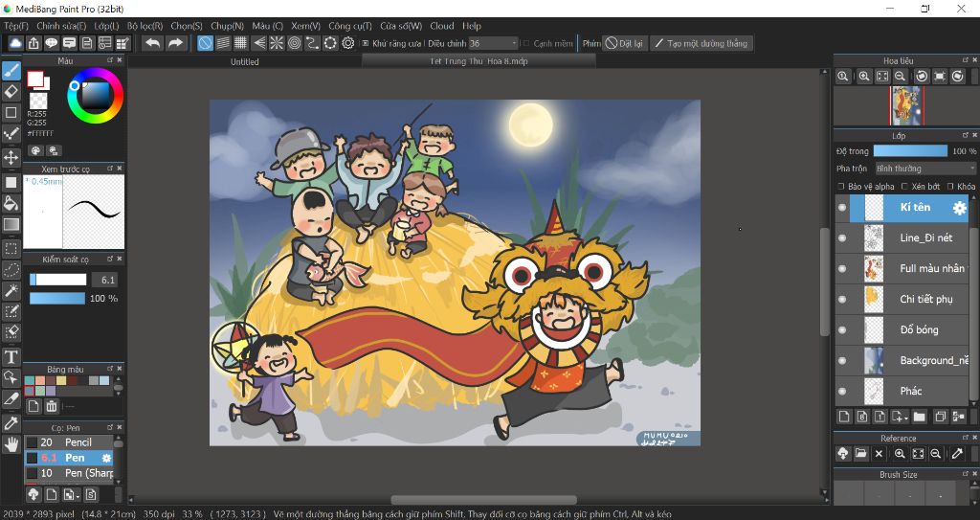Hide the Background layer

842,360
